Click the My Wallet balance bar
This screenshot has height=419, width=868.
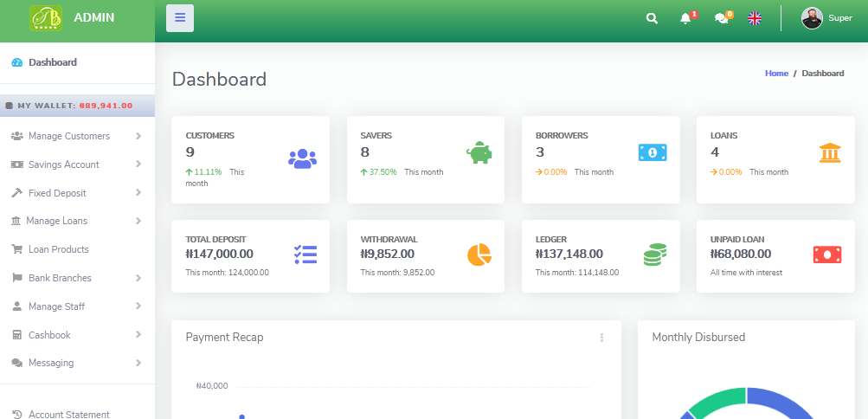(78, 106)
